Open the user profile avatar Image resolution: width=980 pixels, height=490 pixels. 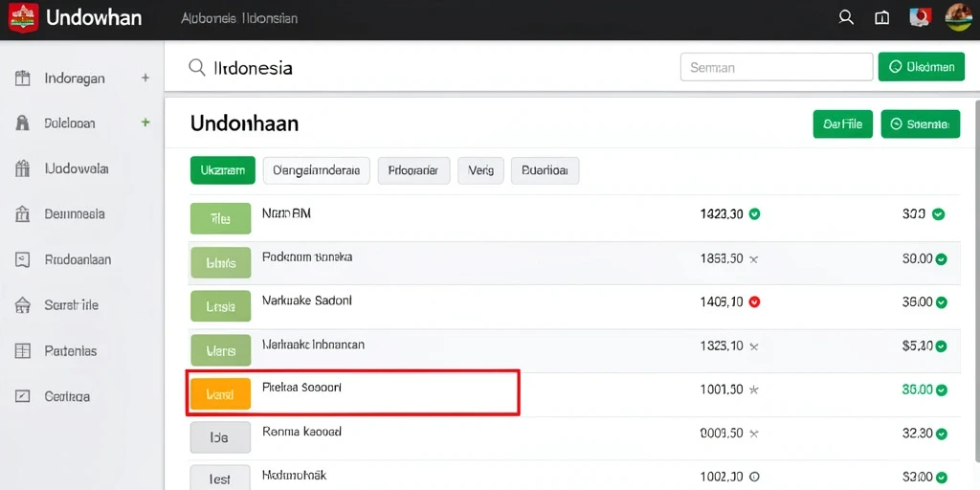point(958,17)
